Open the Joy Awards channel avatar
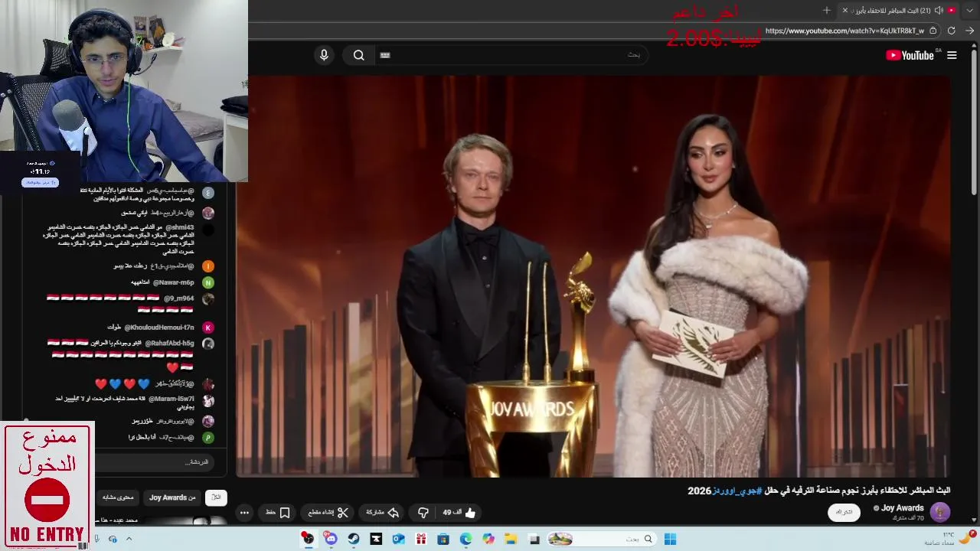980x551 pixels. (x=940, y=512)
